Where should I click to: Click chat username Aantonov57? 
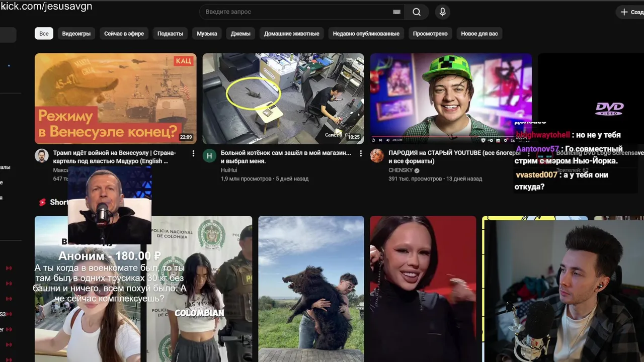(x=537, y=149)
